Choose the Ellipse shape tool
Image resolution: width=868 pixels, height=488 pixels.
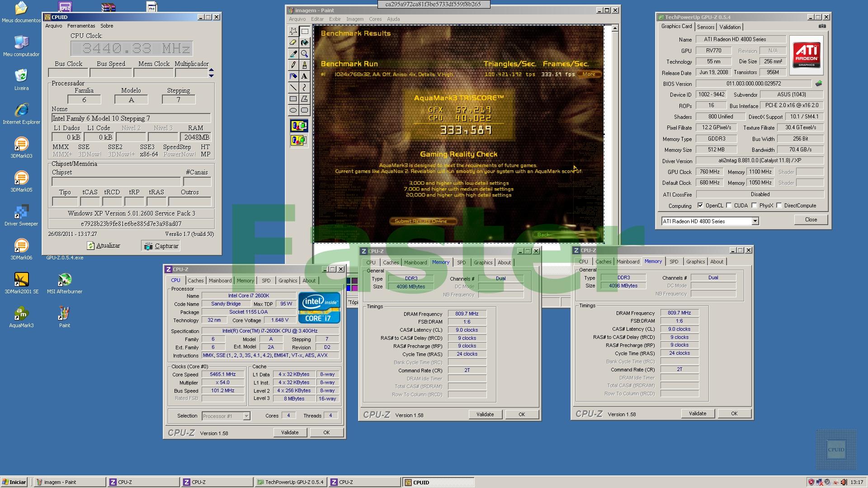click(x=293, y=110)
